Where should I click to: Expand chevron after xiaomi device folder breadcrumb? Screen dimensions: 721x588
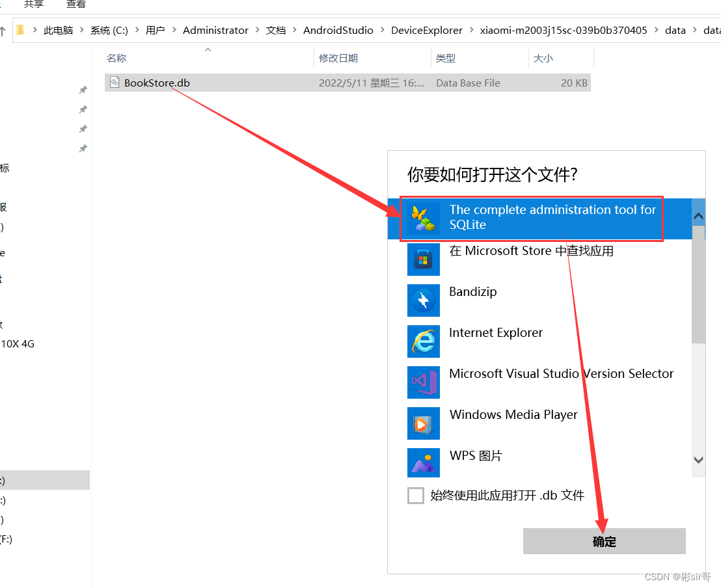(x=656, y=30)
